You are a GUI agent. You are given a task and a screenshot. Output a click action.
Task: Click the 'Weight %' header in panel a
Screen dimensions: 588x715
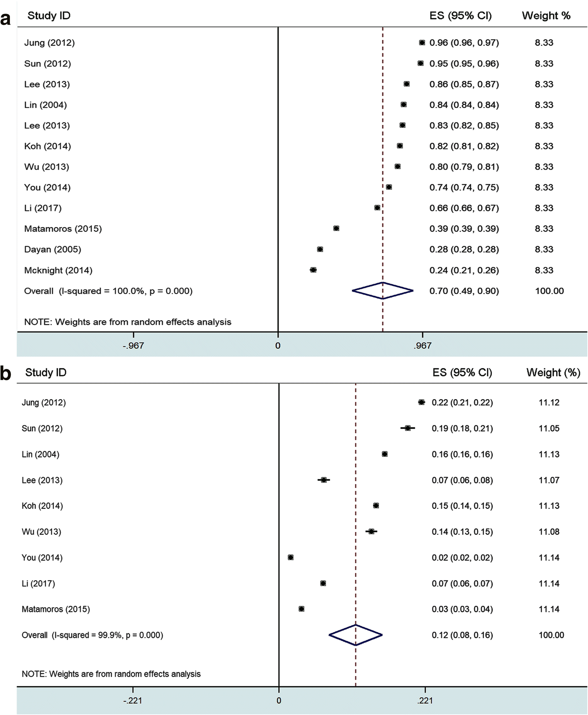546,16
